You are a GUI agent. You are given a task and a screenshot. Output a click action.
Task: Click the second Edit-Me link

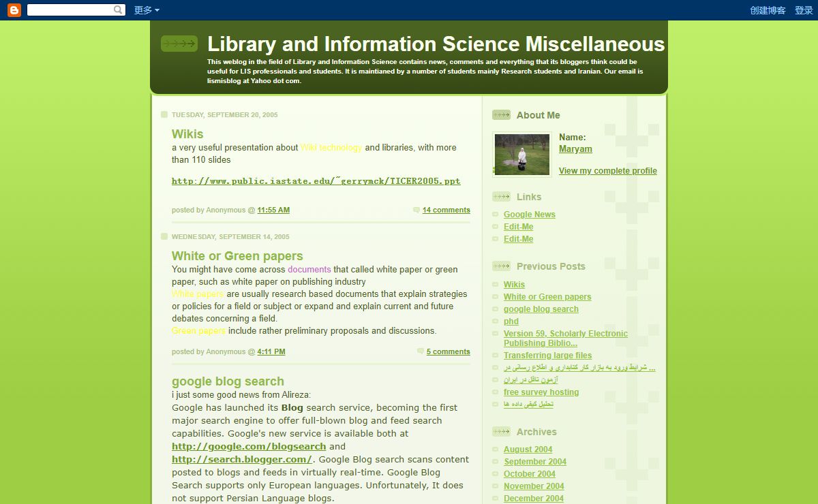[519, 239]
